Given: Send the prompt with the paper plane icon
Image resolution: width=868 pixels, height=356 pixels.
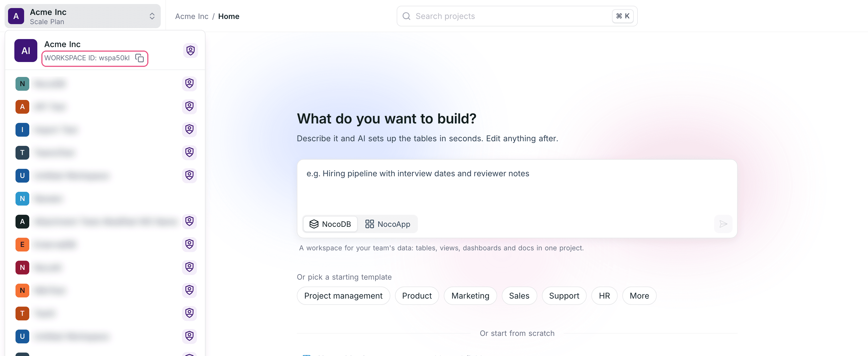Looking at the screenshot, I should click(x=723, y=224).
